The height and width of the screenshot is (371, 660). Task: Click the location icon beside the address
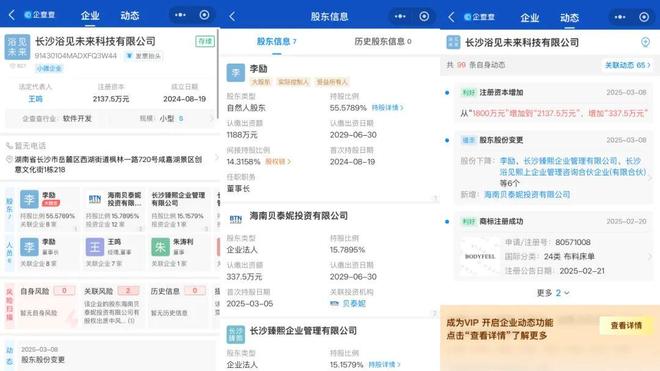tap(9, 160)
